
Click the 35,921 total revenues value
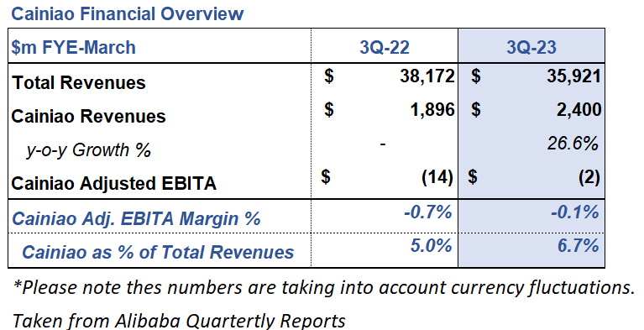[573, 76]
